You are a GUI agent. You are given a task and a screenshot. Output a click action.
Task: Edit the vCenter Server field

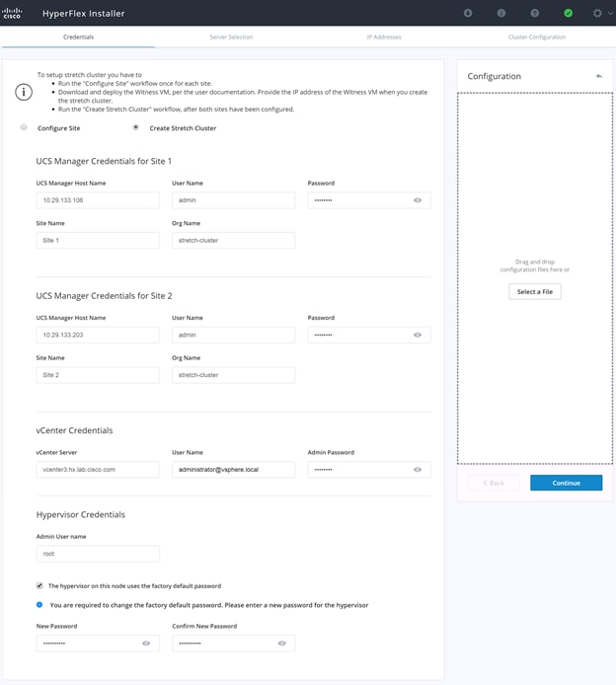(x=98, y=469)
